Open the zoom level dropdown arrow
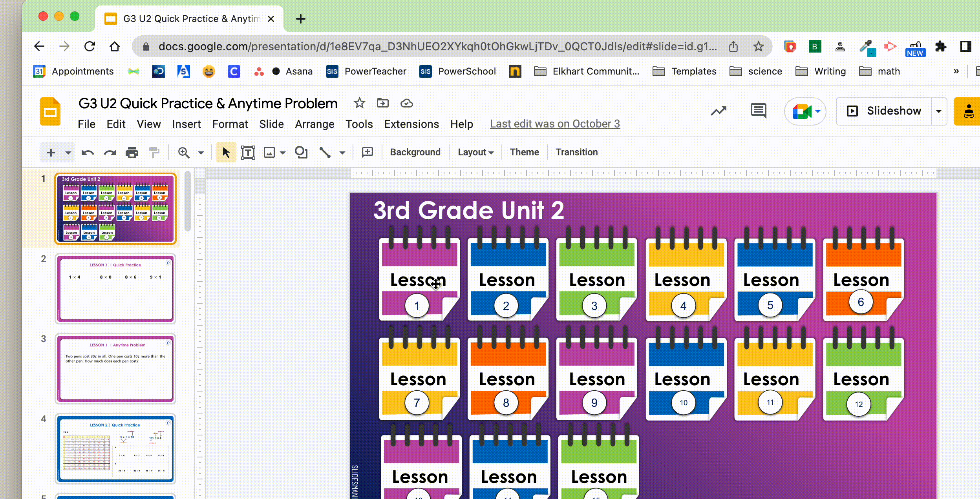The height and width of the screenshot is (499, 980). pyautogui.click(x=201, y=153)
